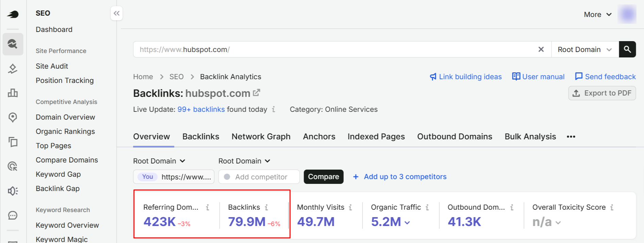Open the Local map pin rail icon
This screenshot has width=644, height=243.
(x=13, y=118)
